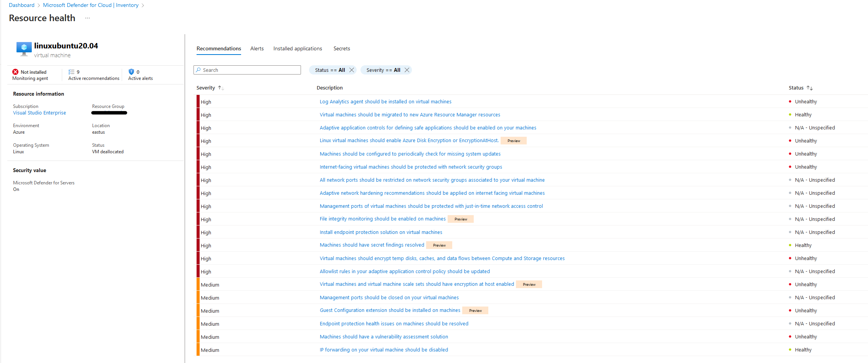The width and height of the screenshot is (868, 363).
Task: Open Allowlist rules adaptive application control recommendation
Action: 405,272
